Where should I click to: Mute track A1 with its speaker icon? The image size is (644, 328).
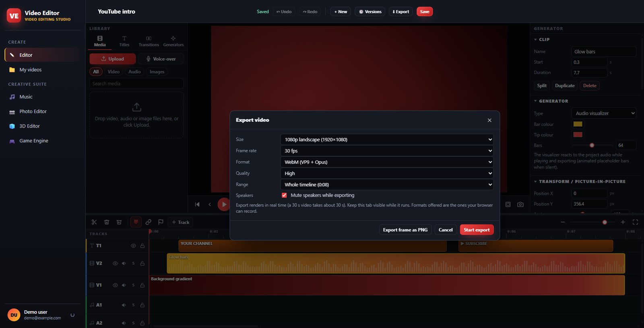pos(124,305)
